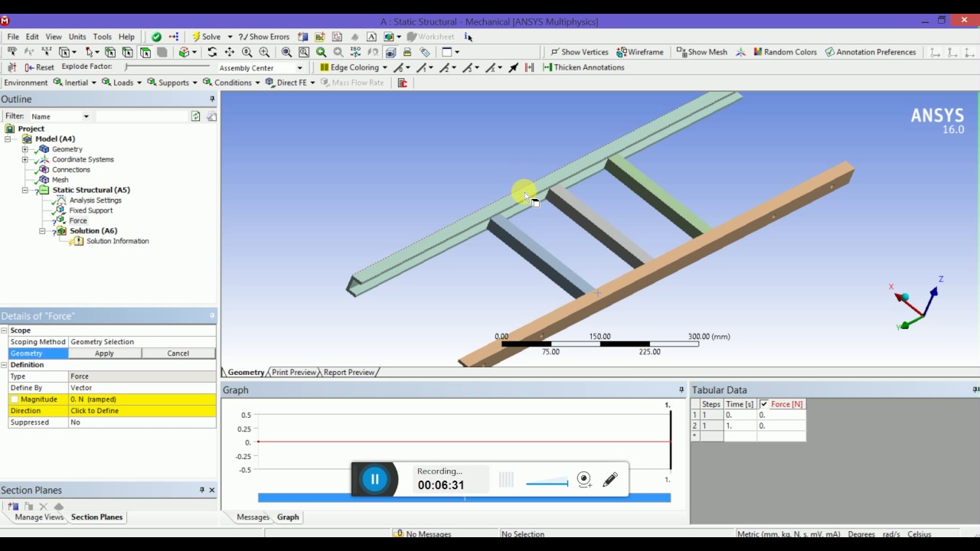Expand the Geometry tree node

click(24, 149)
